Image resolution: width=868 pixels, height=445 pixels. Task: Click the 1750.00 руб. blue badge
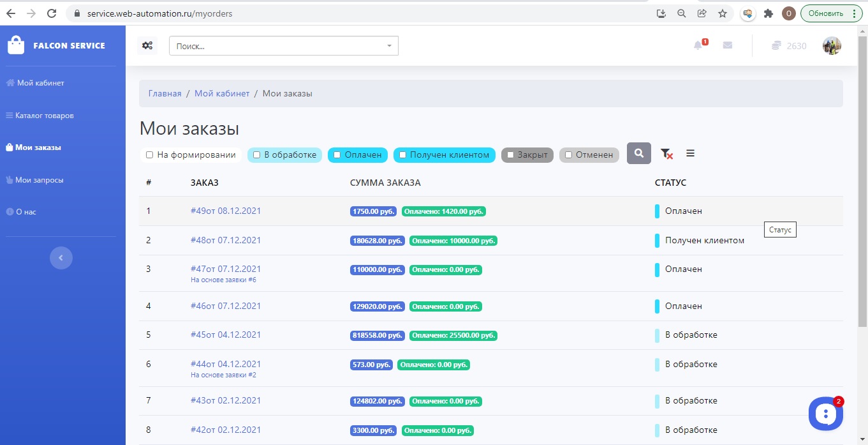point(373,211)
